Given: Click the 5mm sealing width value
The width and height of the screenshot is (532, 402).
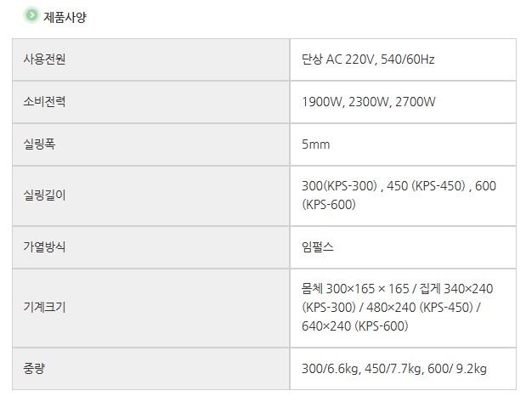Looking at the screenshot, I should tap(315, 144).
